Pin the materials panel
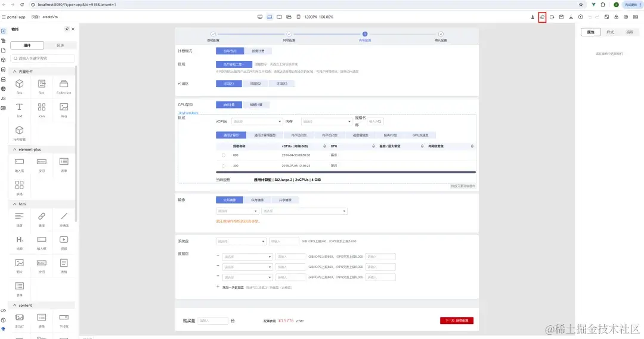The image size is (644, 339). pos(67,29)
